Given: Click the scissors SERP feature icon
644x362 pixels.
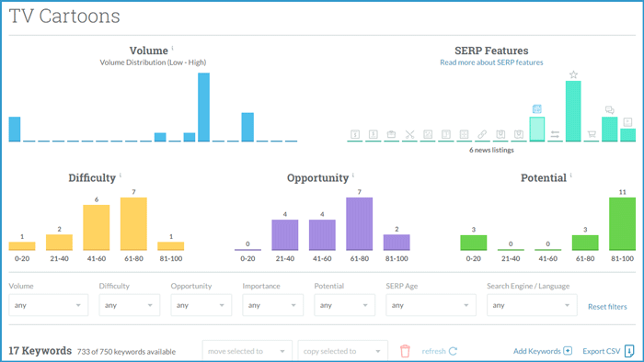Looking at the screenshot, I should point(409,134).
